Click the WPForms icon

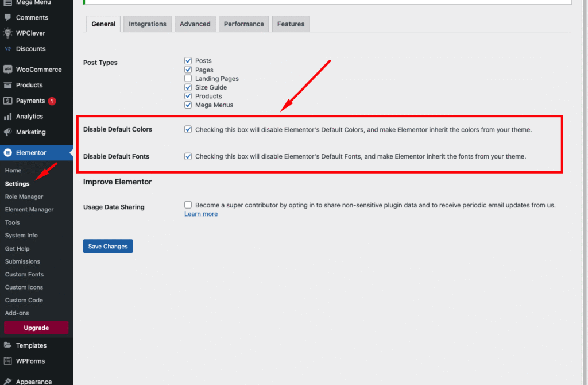tap(7, 361)
